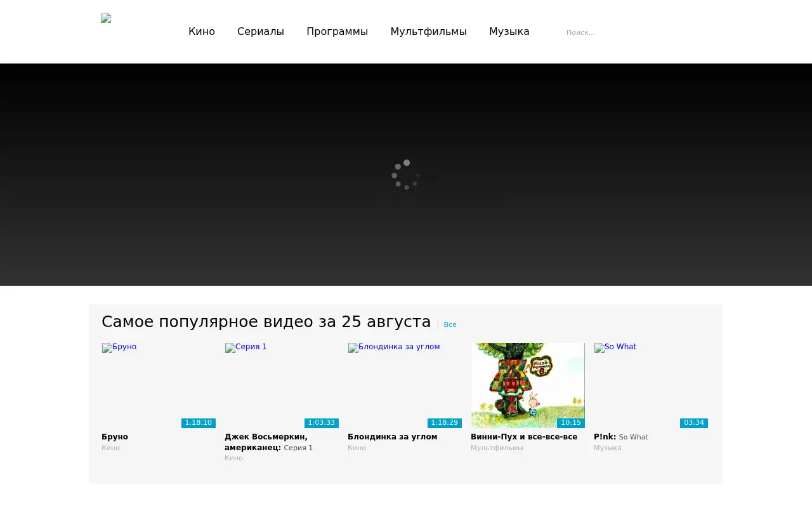Open the Серия 1 video thumbnail
Image resolution: width=812 pixels, height=508 pixels.
[282, 385]
